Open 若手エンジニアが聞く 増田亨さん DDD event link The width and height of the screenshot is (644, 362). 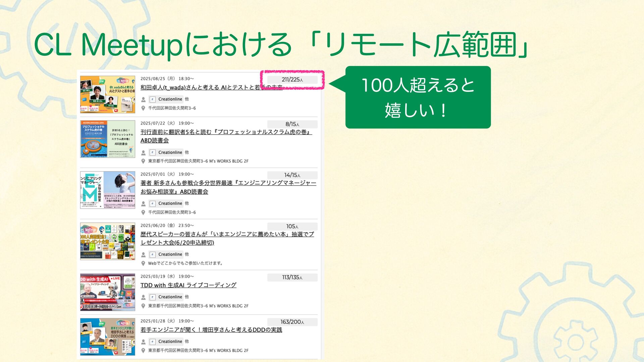[211, 330]
